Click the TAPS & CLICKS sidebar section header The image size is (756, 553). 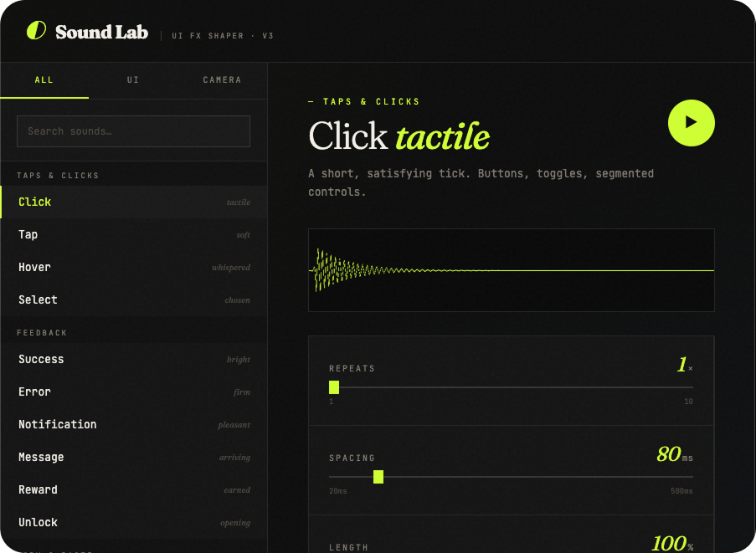[58, 176]
